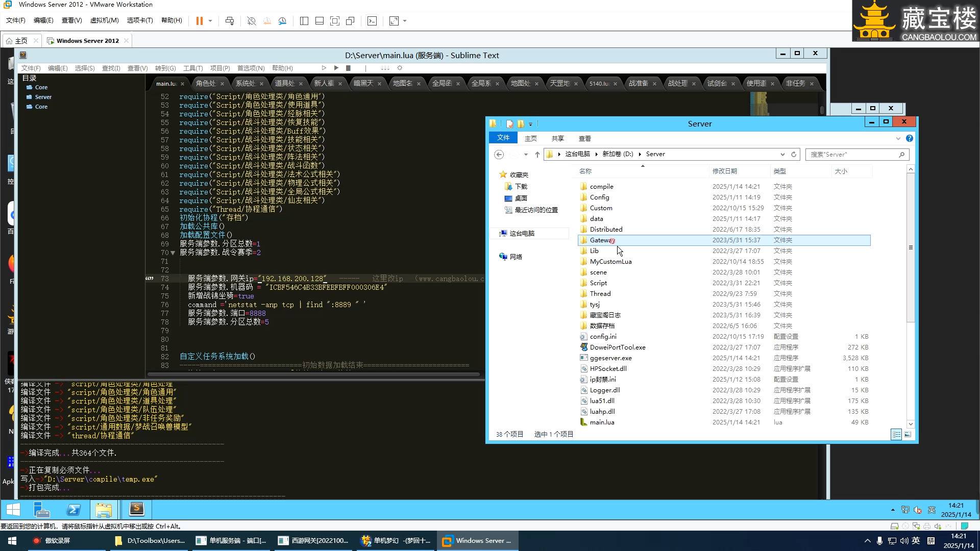Viewport: 980px width, 551px height.
Task: Enter VMware full screen mode
Action: coord(335,21)
